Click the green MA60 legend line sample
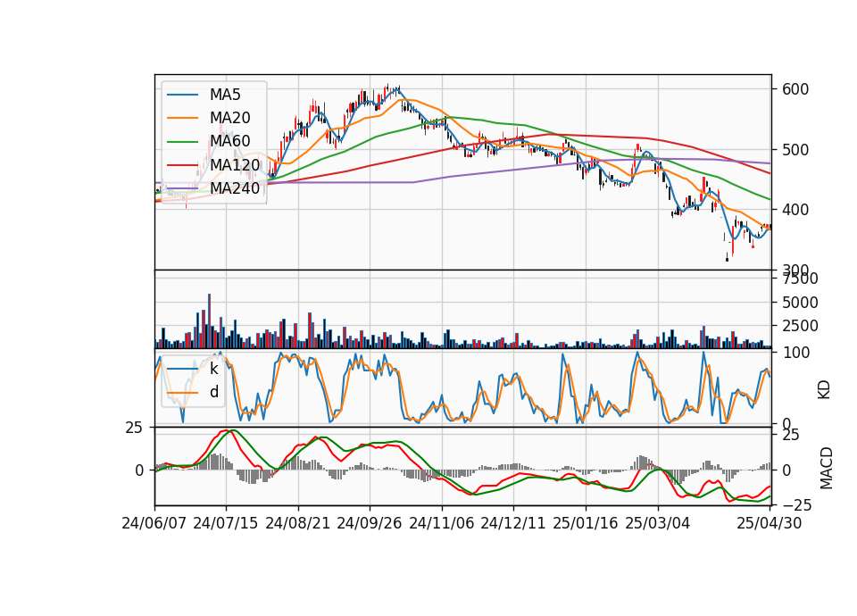 pos(182,142)
